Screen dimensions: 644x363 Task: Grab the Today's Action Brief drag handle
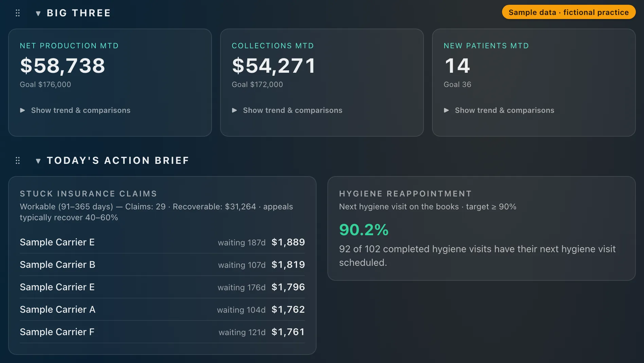[x=18, y=160]
